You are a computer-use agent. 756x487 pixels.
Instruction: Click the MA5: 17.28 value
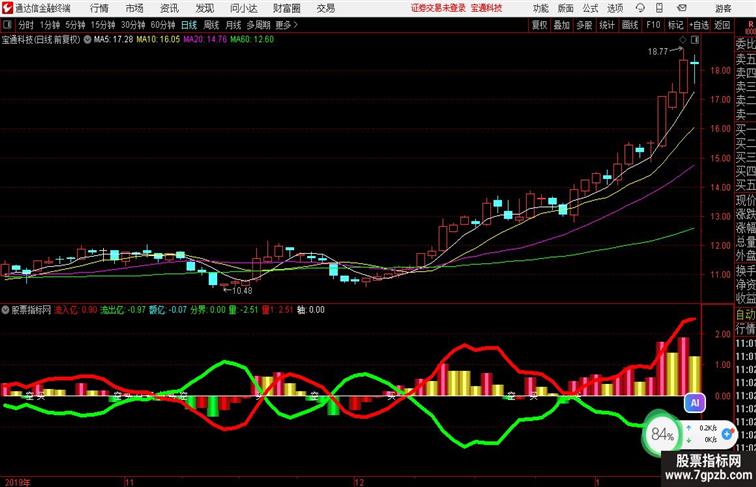[x=113, y=40]
